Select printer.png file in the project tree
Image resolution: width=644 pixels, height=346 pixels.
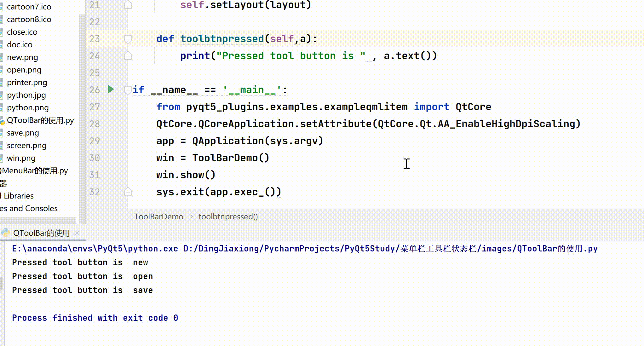tap(27, 83)
